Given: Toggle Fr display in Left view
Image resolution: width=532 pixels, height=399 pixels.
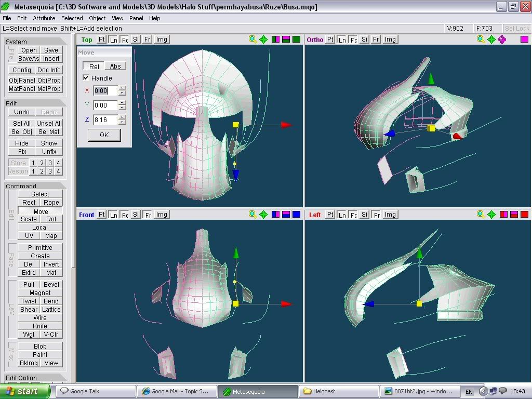Looking at the screenshot, I should pyautogui.click(x=377, y=215).
